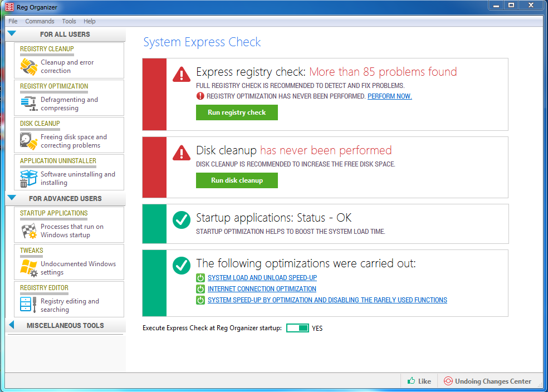Click the Like label in status bar
Viewport: 548px width, 392px height.
pyautogui.click(x=424, y=381)
